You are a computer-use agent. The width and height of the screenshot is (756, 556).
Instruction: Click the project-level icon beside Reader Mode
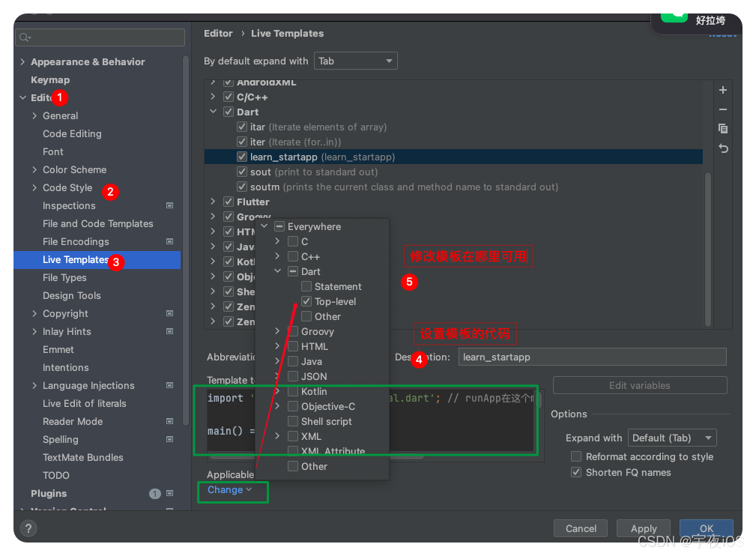(x=170, y=421)
